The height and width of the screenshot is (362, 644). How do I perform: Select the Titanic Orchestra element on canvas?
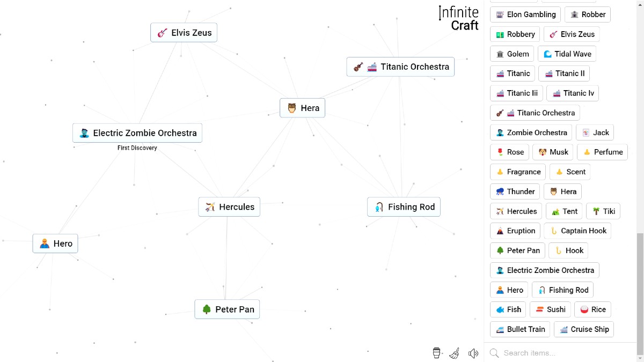(x=400, y=67)
